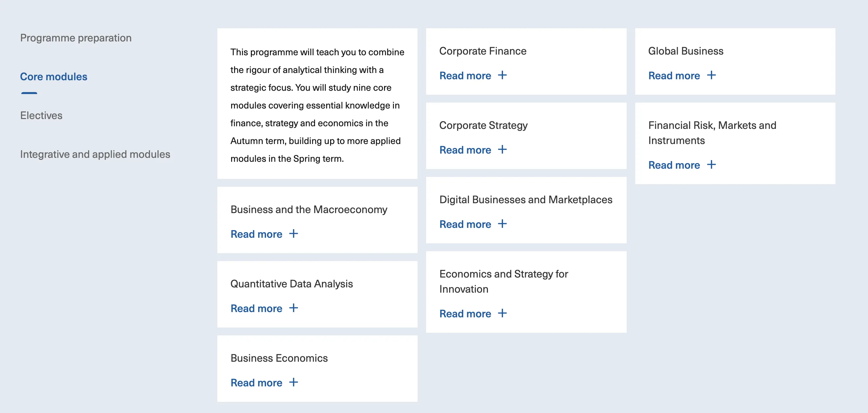Click plus icon for Financial Risk, Markets and Instruments
This screenshot has width=868, height=413.
(711, 165)
